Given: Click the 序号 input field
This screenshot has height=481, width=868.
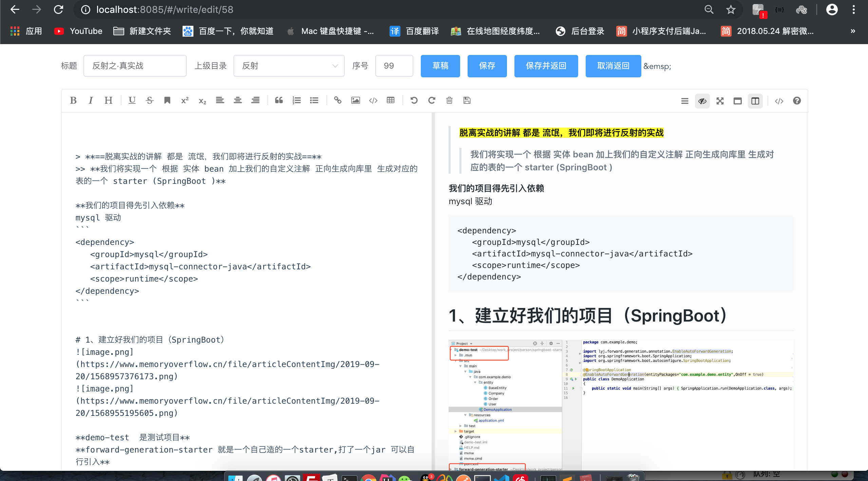Looking at the screenshot, I should (x=394, y=66).
